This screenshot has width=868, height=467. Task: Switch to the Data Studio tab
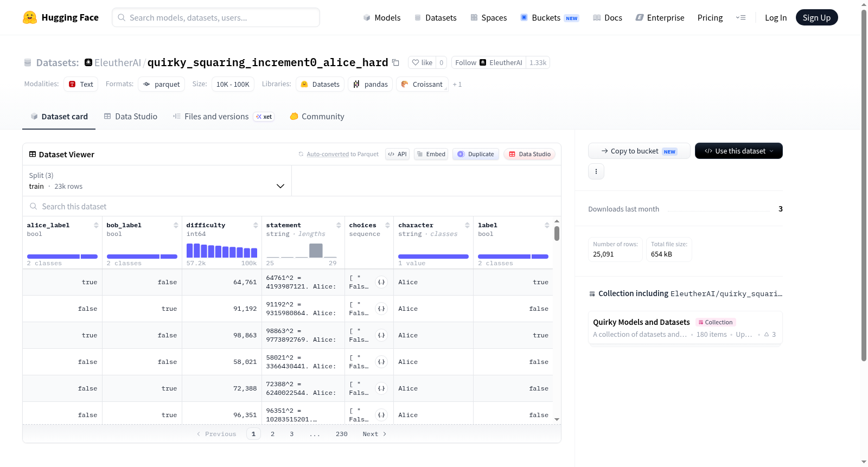pyautogui.click(x=131, y=117)
